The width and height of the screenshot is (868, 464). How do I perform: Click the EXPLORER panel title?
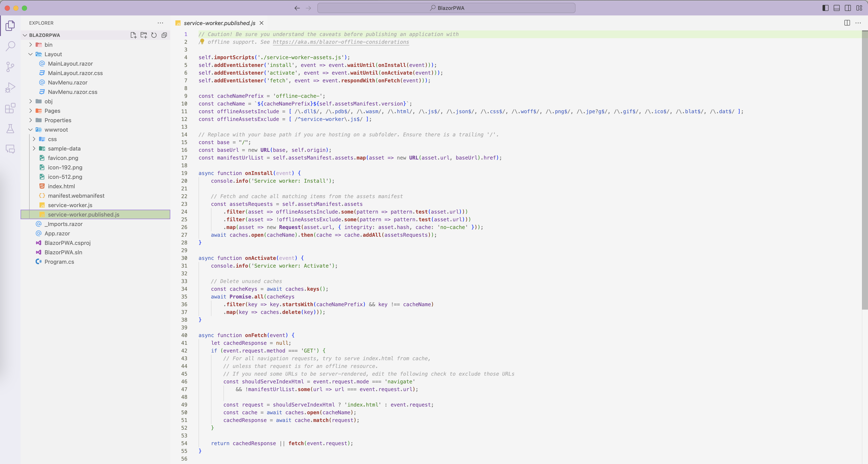click(x=41, y=23)
